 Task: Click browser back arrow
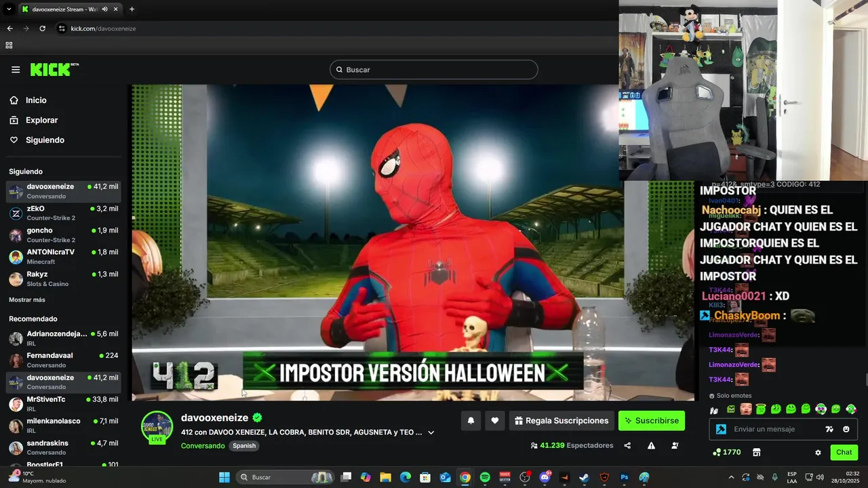click(x=9, y=28)
